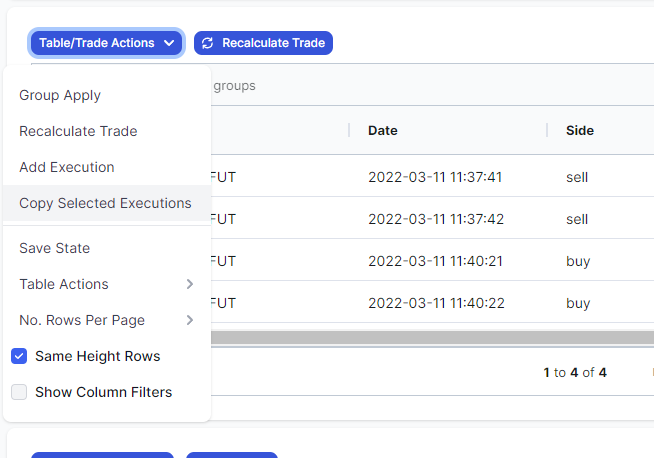Click the refresh icon on Recalculate Trade
The width and height of the screenshot is (654, 458).
(x=207, y=43)
